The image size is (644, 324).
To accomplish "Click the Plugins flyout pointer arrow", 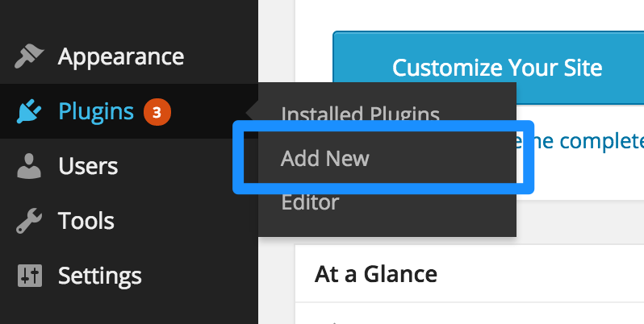I will [252, 111].
